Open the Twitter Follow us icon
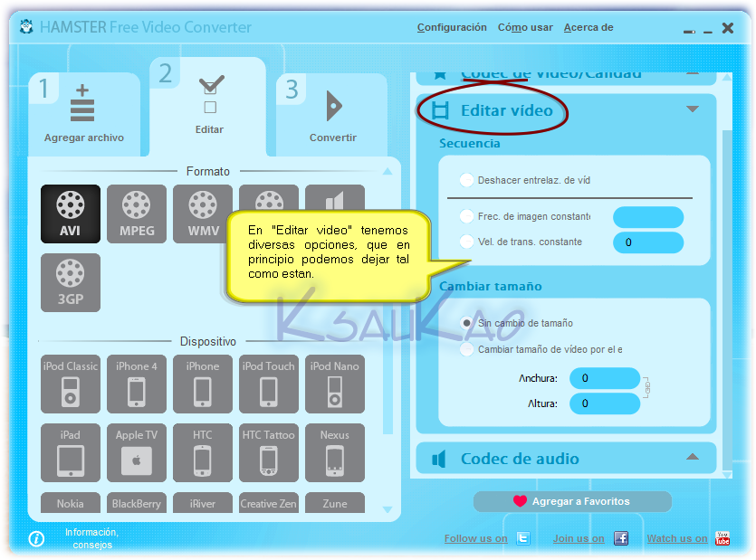Screen dimensions: 756x560 coord(523,537)
